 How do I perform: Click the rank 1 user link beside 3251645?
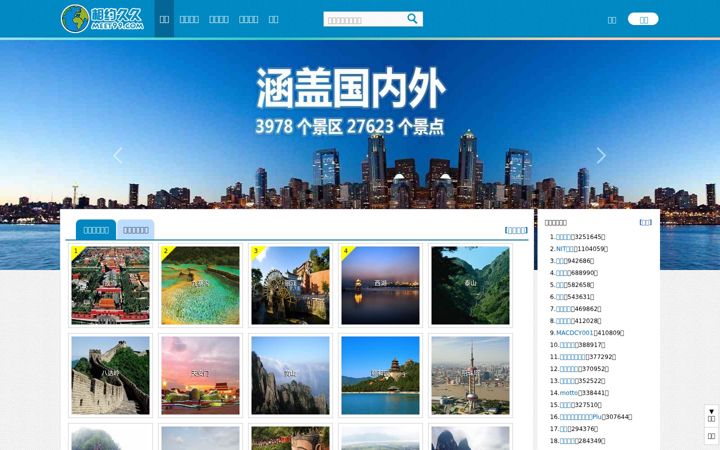click(563, 237)
